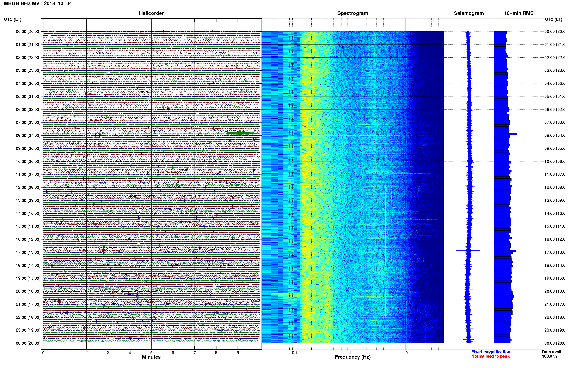This screenshot has height=368, width=588.
Task: Select the 10-min RMS panel heading
Action: (x=519, y=13)
